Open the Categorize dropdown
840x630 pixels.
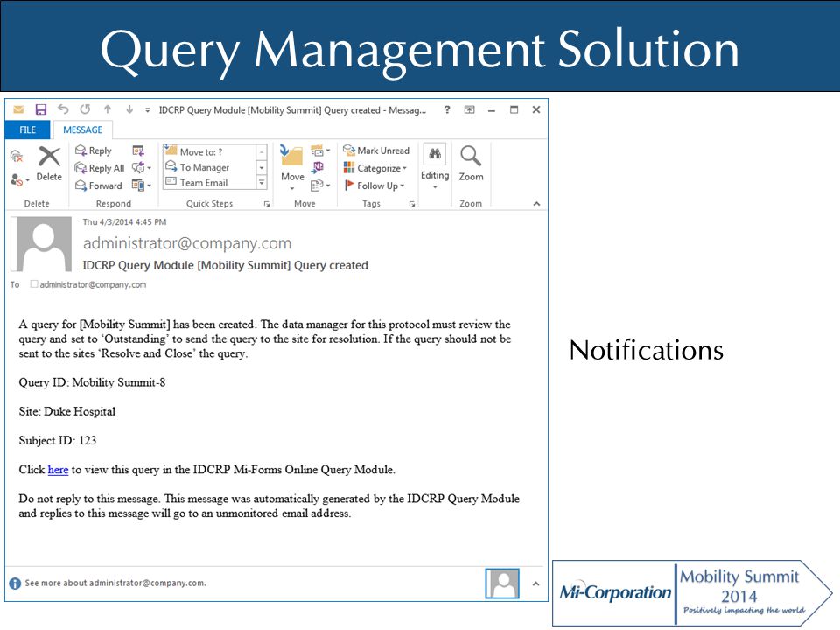point(375,168)
